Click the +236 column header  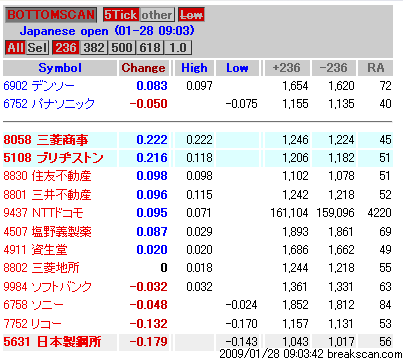tap(287, 68)
